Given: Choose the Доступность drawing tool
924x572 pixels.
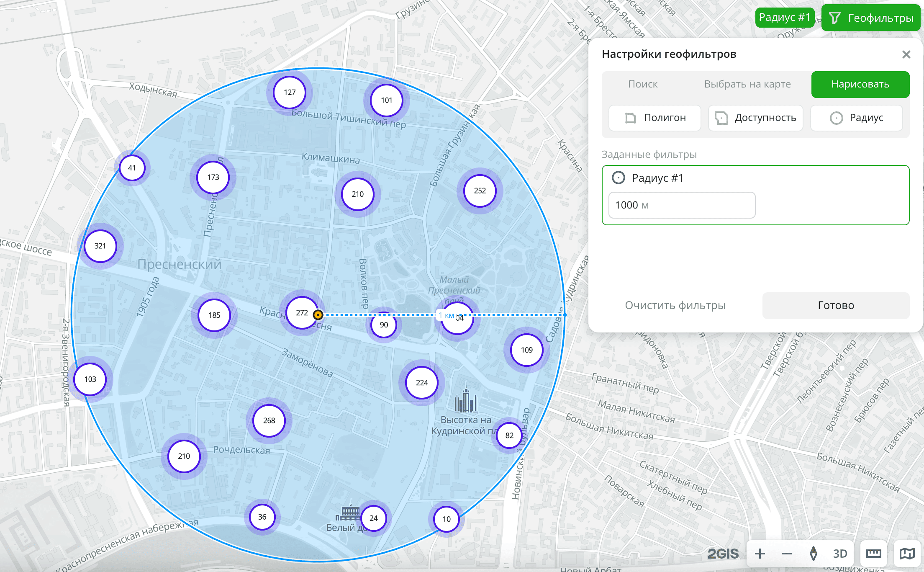Looking at the screenshot, I should click(x=755, y=118).
